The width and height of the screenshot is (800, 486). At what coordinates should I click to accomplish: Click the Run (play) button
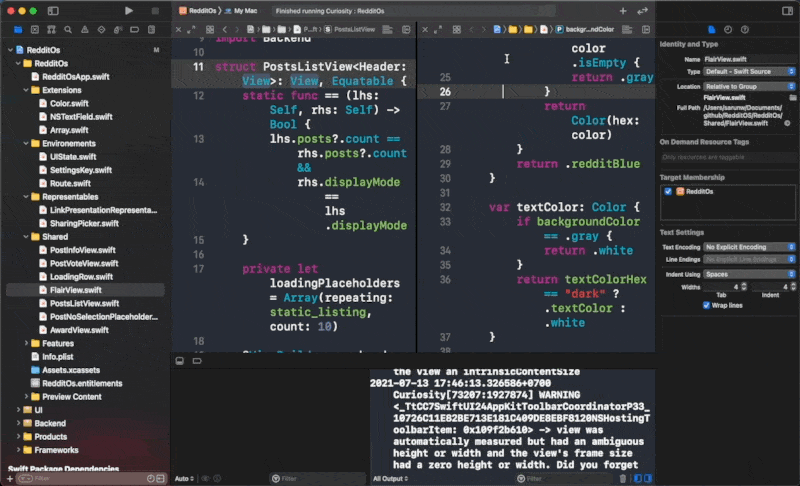(x=128, y=10)
